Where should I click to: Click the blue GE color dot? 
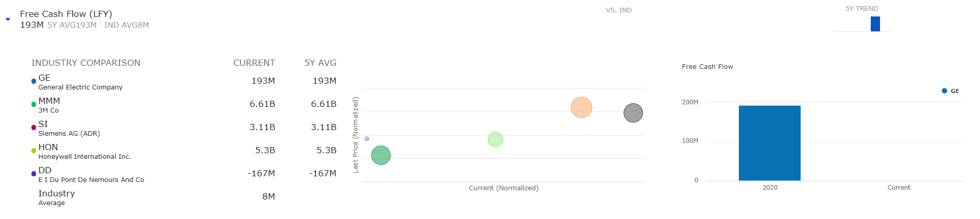(x=34, y=81)
